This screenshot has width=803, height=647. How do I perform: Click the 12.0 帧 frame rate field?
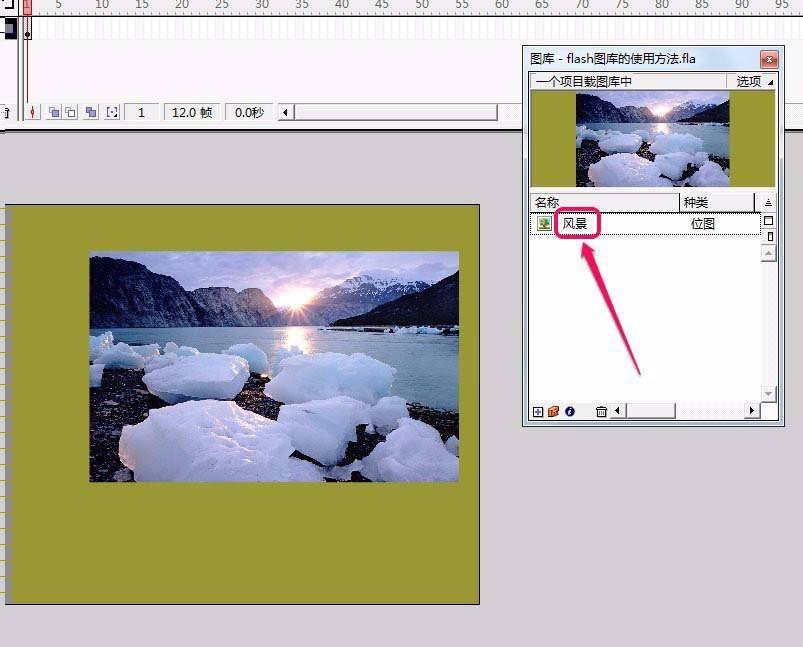(192, 112)
